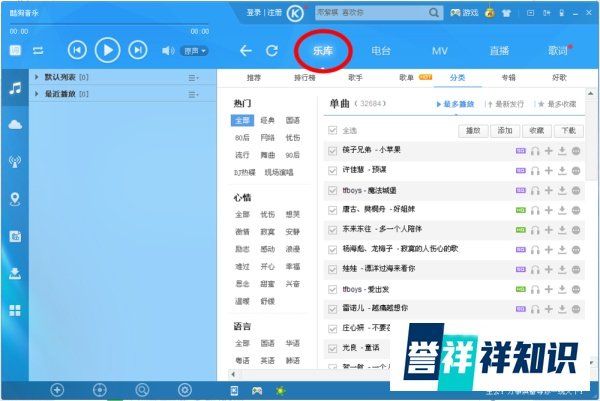Select the 歌手 sub-tab
The image size is (600, 401).
pyautogui.click(x=355, y=78)
